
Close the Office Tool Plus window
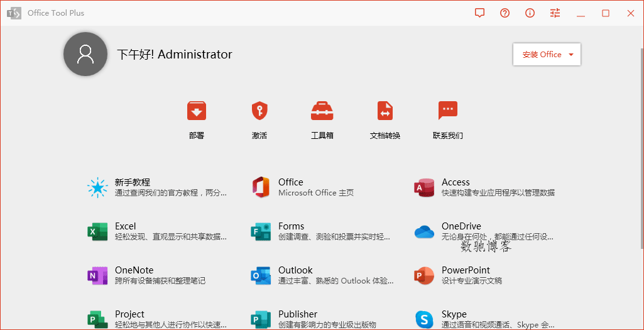[630, 13]
